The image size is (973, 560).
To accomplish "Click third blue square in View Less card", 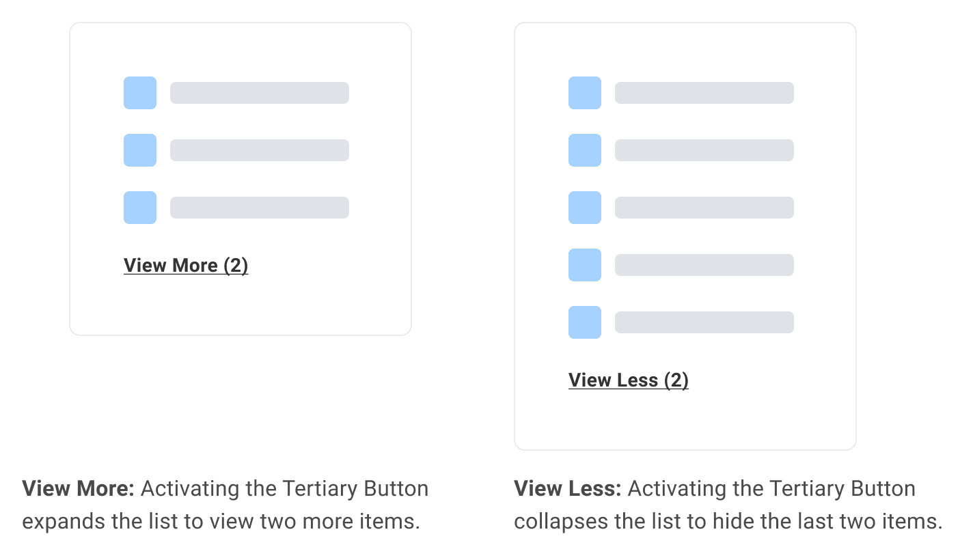I will pyautogui.click(x=585, y=208).
